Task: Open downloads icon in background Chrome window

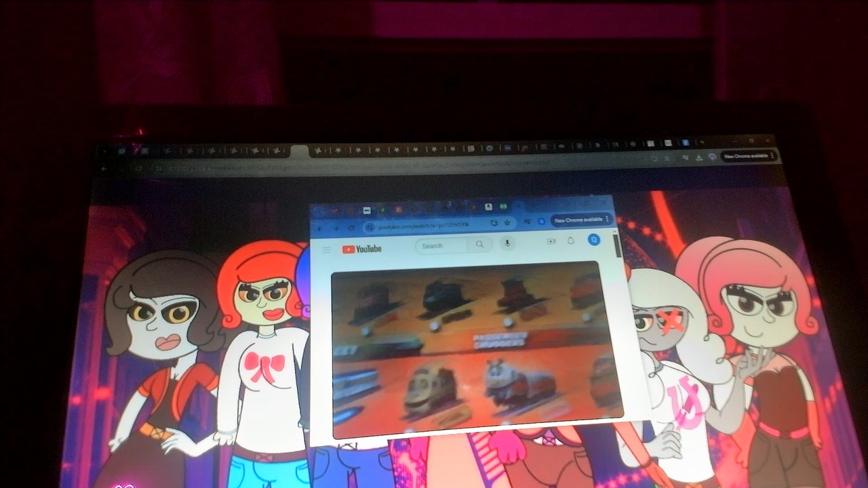Action: coord(699,157)
